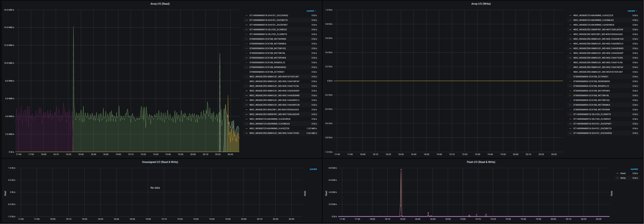Toggle the ST8000DM004-2CX188_WCT0H9DN series in Array Read legend

[x=267, y=39]
